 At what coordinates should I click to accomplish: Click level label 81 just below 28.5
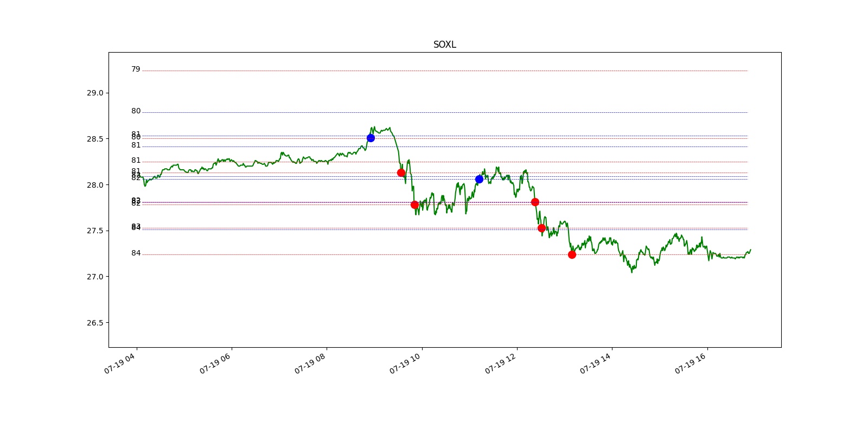pyautogui.click(x=136, y=145)
